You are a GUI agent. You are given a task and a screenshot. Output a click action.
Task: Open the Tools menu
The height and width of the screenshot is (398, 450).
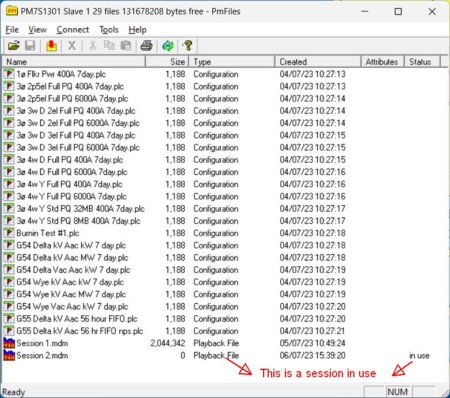(x=109, y=30)
